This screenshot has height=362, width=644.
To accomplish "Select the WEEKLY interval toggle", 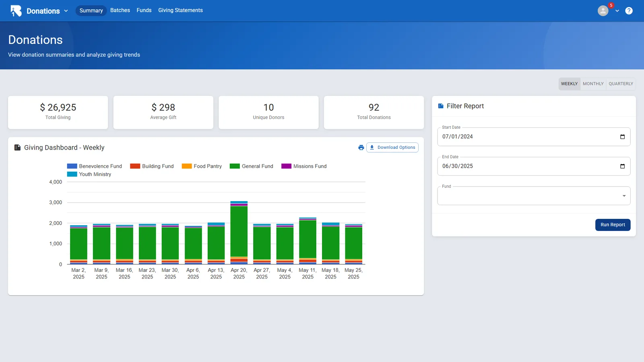I will pos(569,84).
